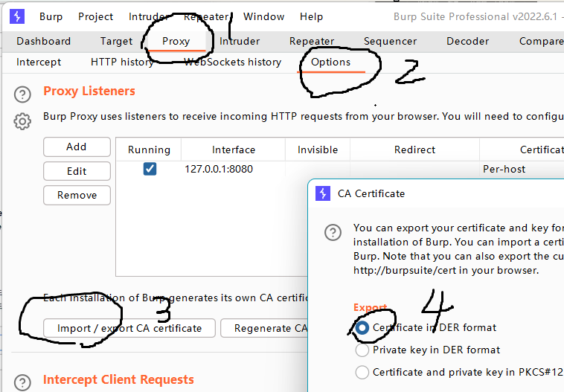Open the Project menu

point(95,16)
